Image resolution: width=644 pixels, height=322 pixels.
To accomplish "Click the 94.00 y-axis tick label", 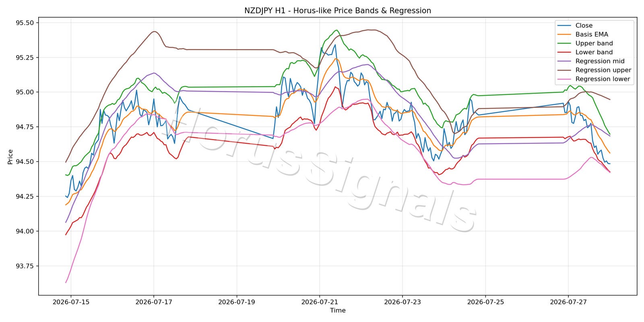I will 25,231.
